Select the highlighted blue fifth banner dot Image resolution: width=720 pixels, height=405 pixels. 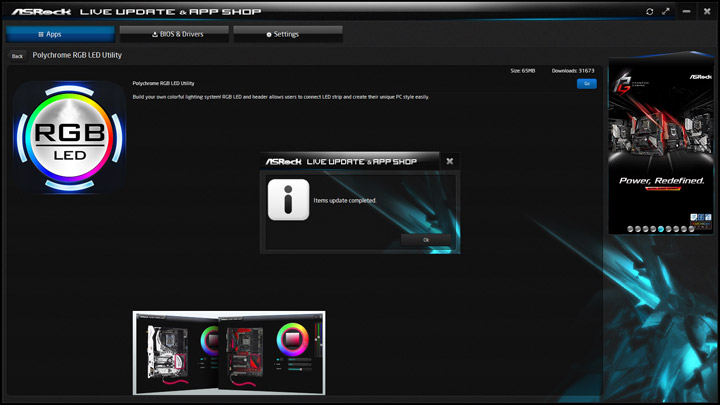(661, 229)
